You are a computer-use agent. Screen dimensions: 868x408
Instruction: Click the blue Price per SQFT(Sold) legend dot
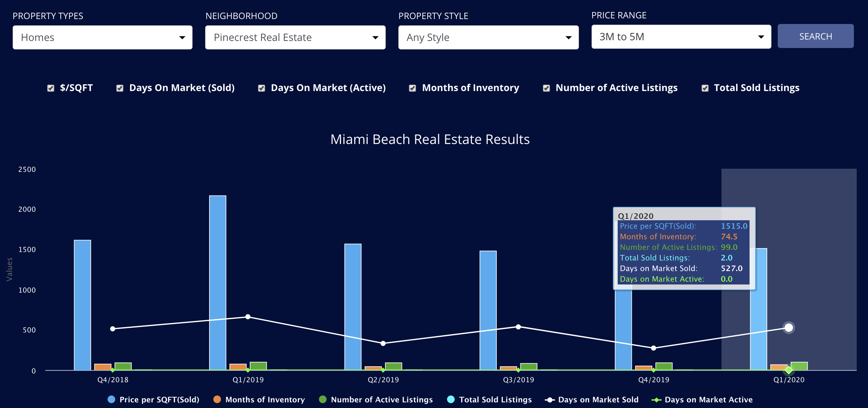click(x=111, y=400)
